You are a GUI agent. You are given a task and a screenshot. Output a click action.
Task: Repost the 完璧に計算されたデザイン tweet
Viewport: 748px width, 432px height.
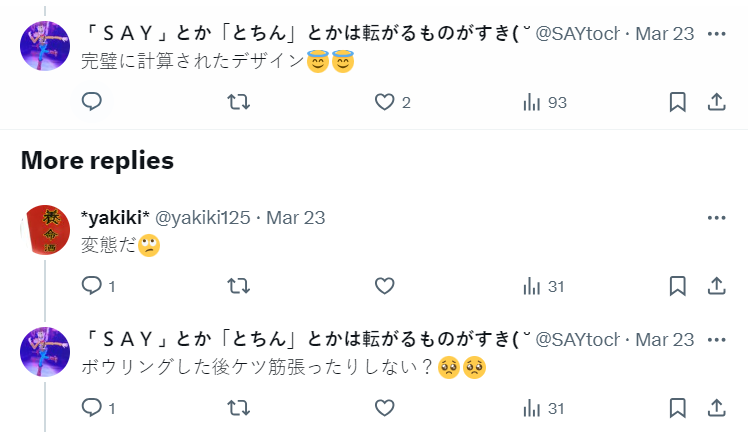[x=239, y=102]
